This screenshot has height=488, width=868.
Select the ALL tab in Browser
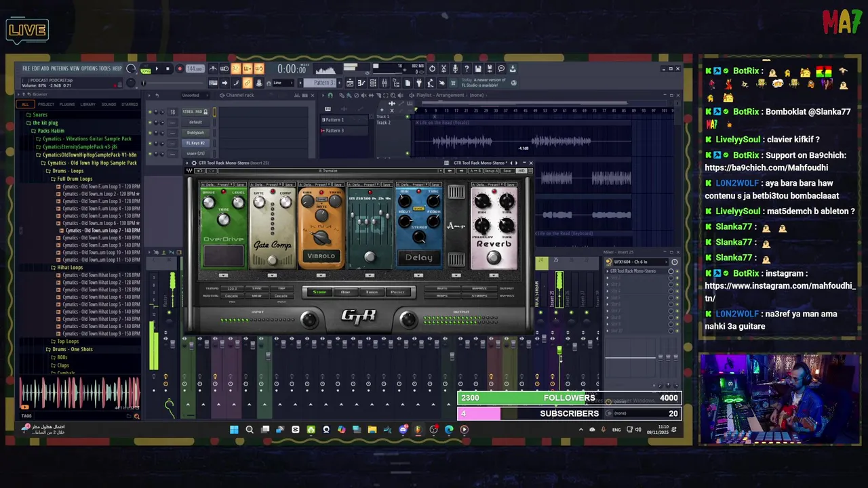(x=26, y=104)
